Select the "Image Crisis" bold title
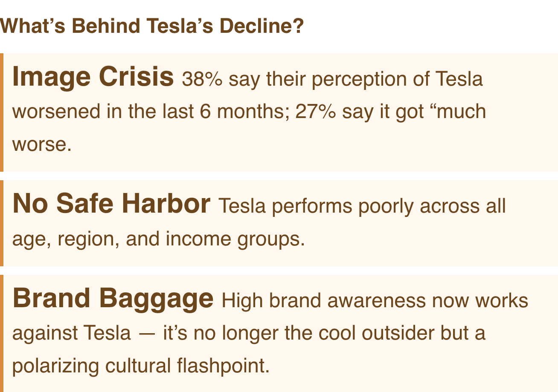Screen dimensions: 558x392 93,77
